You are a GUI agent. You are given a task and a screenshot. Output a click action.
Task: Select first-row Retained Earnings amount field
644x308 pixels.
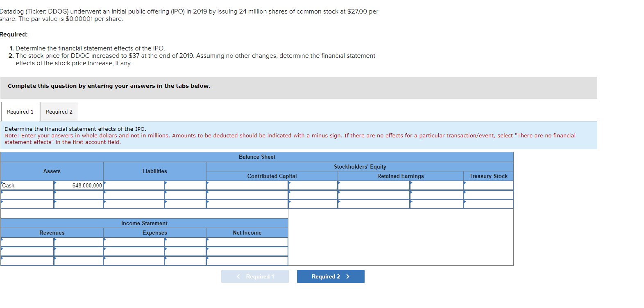pos(437,185)
